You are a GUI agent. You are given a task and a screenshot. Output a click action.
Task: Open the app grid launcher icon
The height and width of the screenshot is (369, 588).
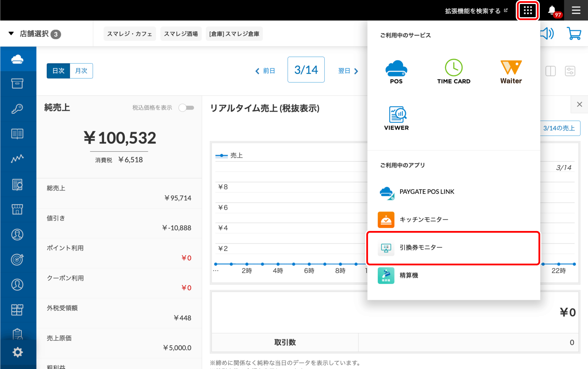click(527, 11)
